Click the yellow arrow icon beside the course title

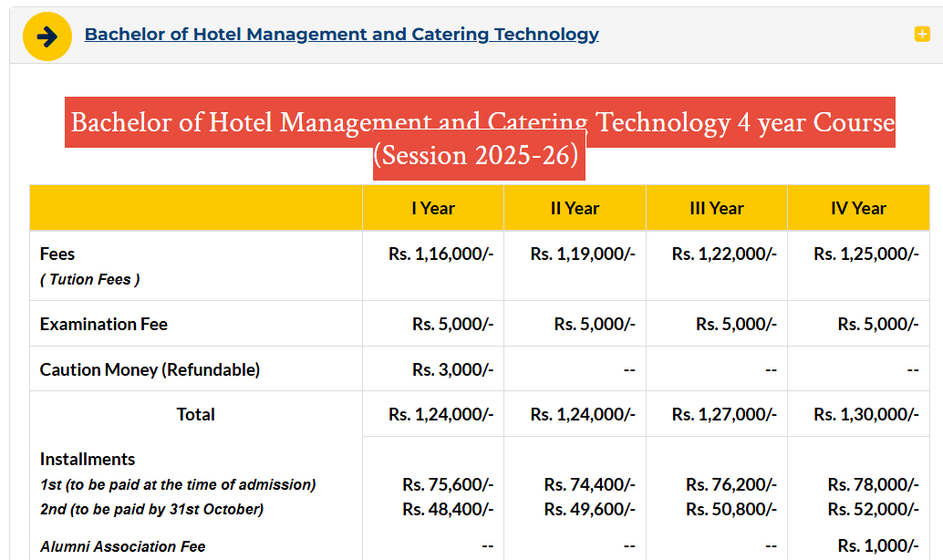tap(47, 36)
